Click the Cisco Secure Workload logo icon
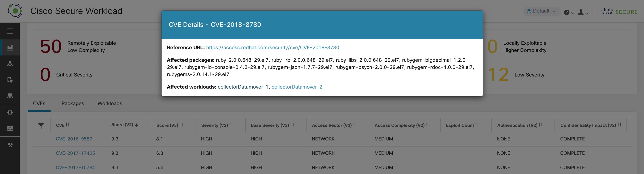 [x=15, y=11]
